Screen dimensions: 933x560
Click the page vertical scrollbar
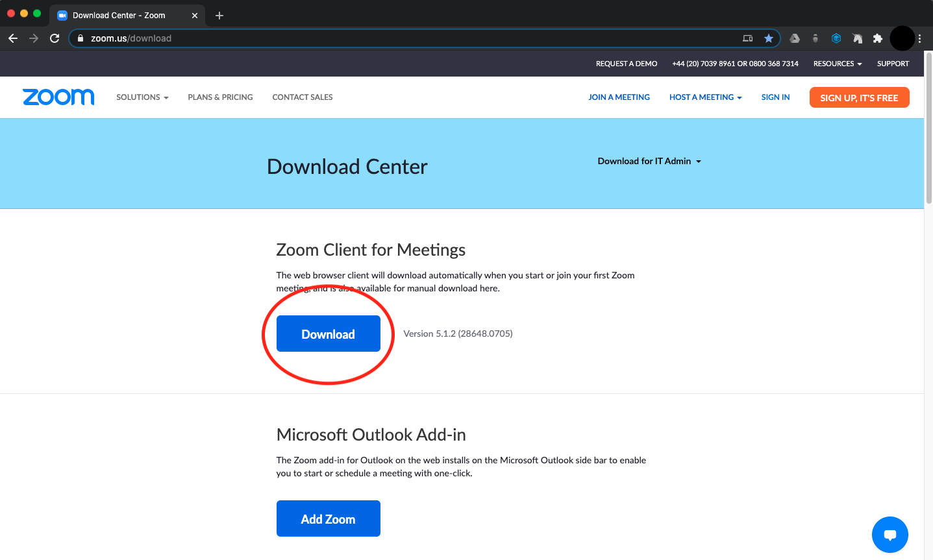928,130
